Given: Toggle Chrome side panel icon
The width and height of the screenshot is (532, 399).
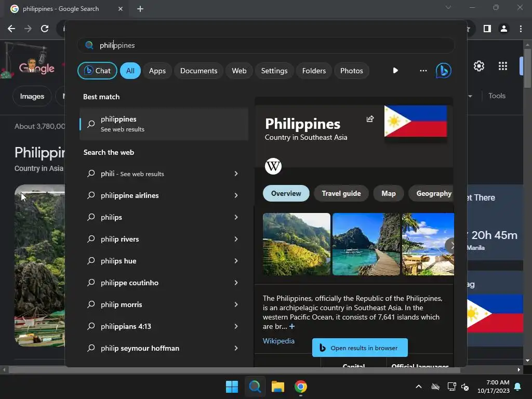Looking at the screenshot, I should (487, 29).
